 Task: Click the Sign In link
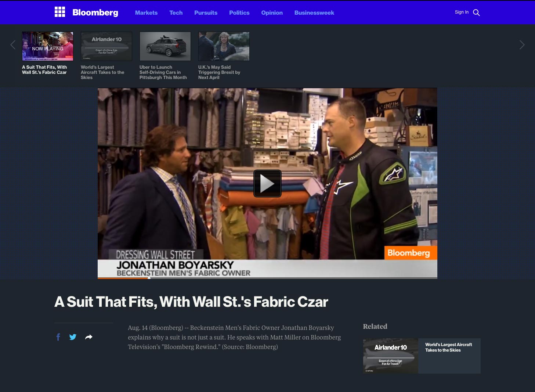tap(462, 12)
